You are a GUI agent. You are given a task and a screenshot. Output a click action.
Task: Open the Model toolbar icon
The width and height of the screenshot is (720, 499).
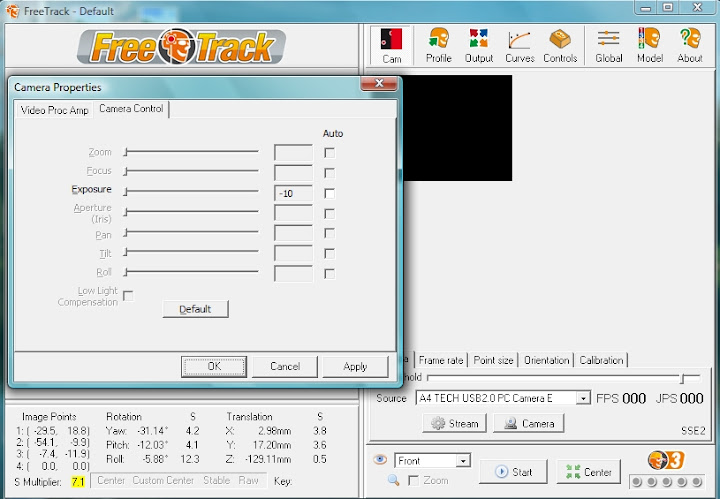click(x=649, y=45)
